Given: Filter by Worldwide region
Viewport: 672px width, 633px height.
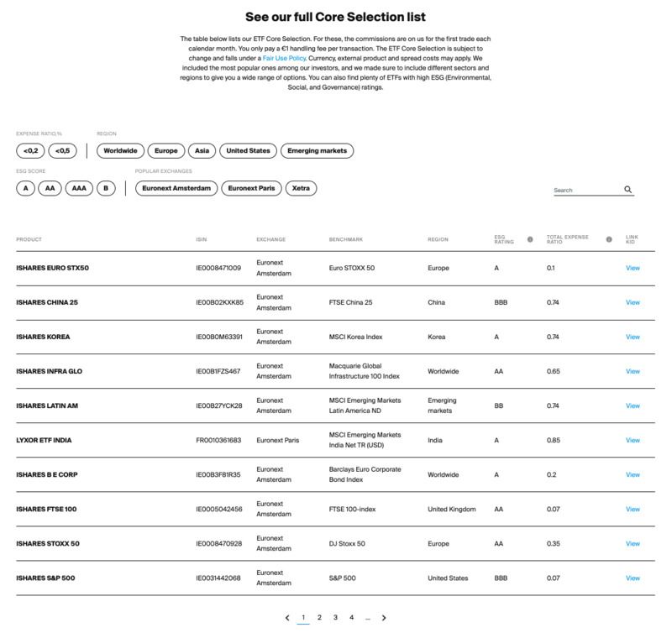Looking at the screenshot, I should tap(120, 151).
